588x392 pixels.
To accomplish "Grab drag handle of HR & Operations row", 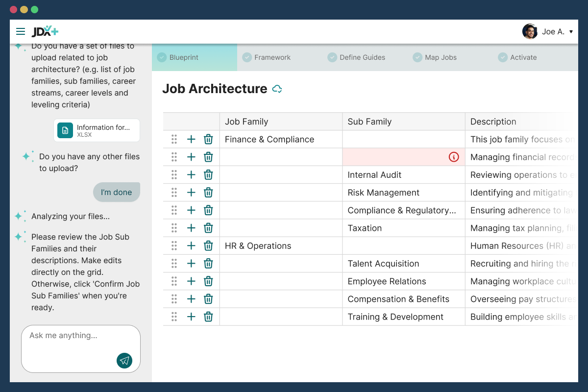I will (174, 246).
